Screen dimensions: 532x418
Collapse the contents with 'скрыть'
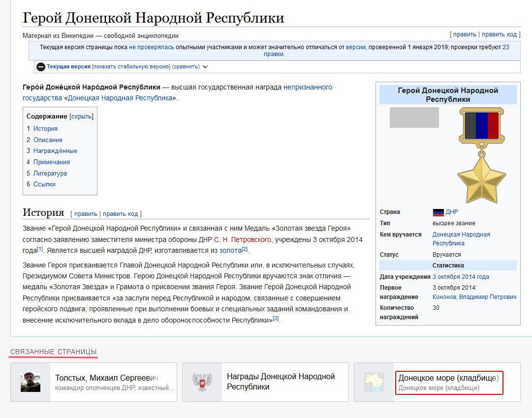[x=81, y=116]
